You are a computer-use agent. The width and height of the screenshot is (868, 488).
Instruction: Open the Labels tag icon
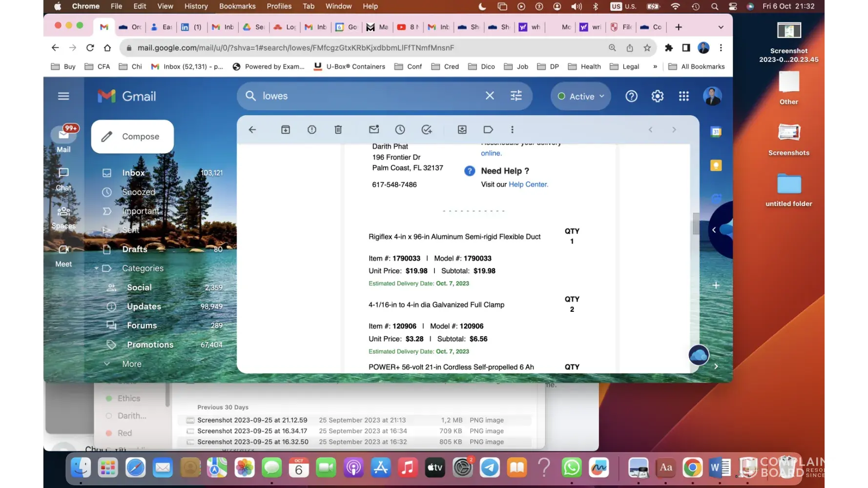tap(488, 130)
